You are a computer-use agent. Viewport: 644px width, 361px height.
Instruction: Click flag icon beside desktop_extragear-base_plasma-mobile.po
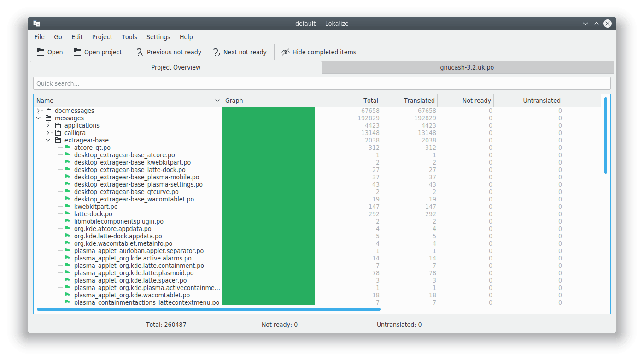(x=68, y=177)
